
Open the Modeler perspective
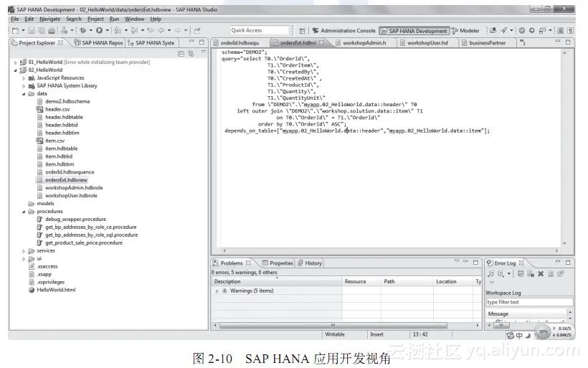(x=465, y=31)
